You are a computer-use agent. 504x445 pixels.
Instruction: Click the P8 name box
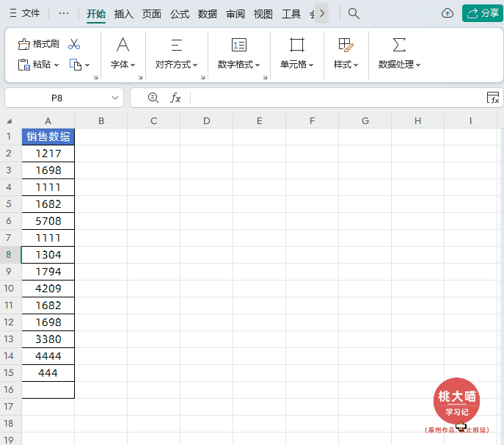[57, 98]
